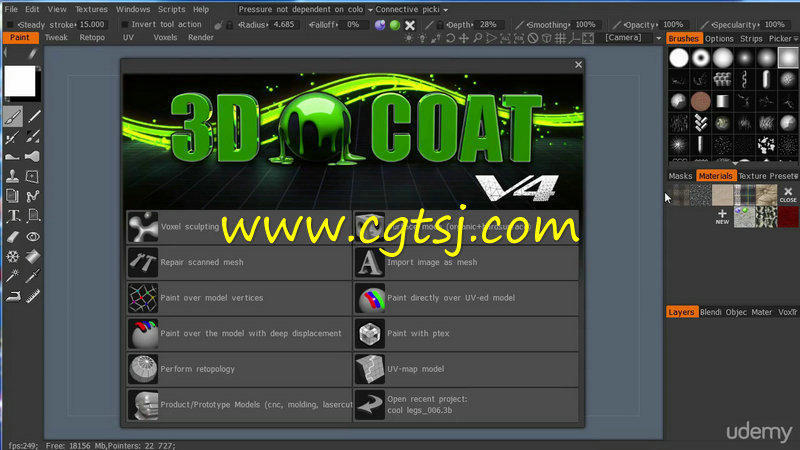Click the white foreground color swatch
This screenshot has width=800, height=450.
point(20,82)
